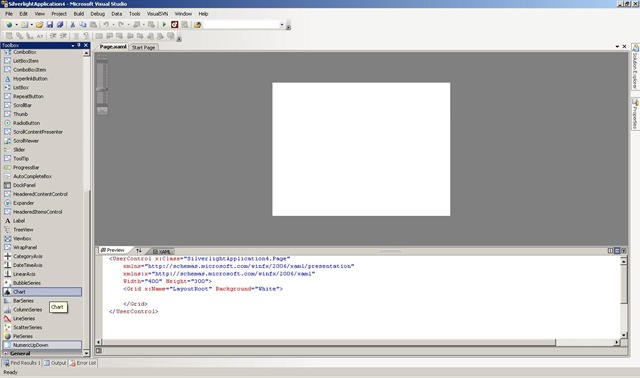The height and width of the screenshot is (378, 640).
Task: Open the New Project dropdown arrow
Action: (16, 25)
